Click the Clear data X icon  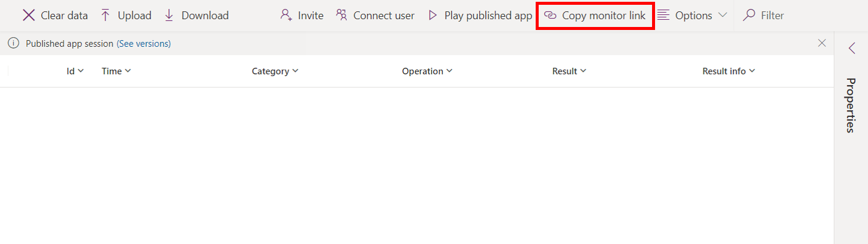[28, 16]
